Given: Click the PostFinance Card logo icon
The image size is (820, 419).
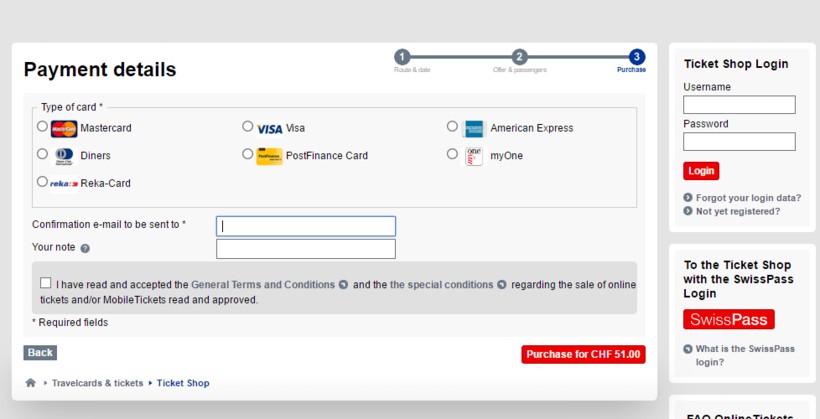Looking at the screenshot, I should click(269, 156).
